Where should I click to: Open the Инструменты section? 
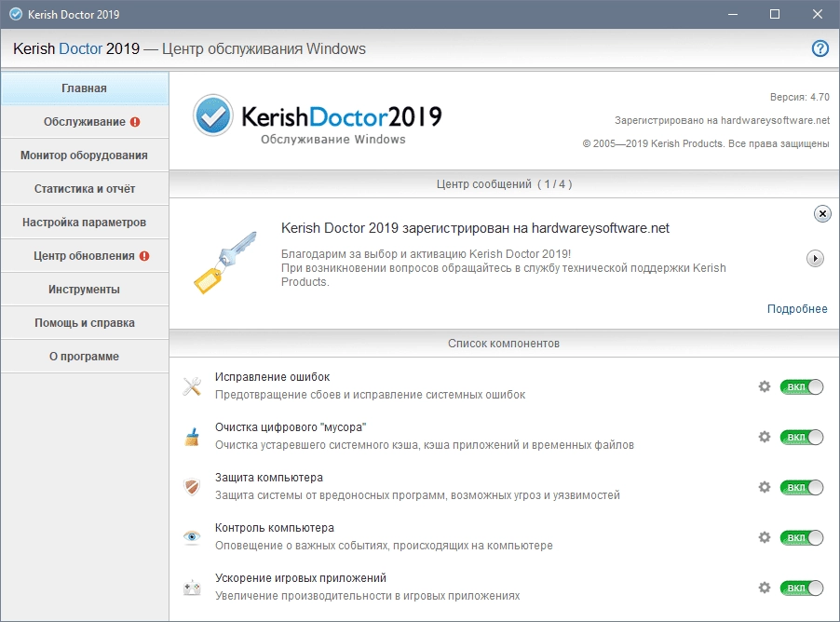[x=84, y=290]
